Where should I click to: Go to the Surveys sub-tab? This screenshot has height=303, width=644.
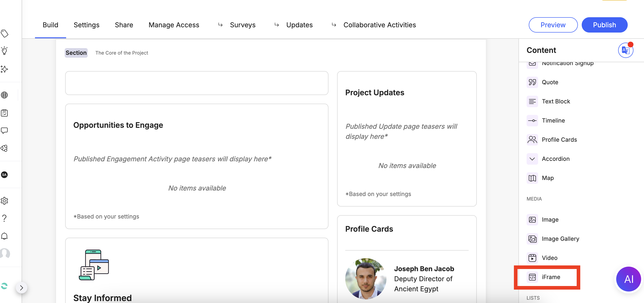tap(242, 25)
